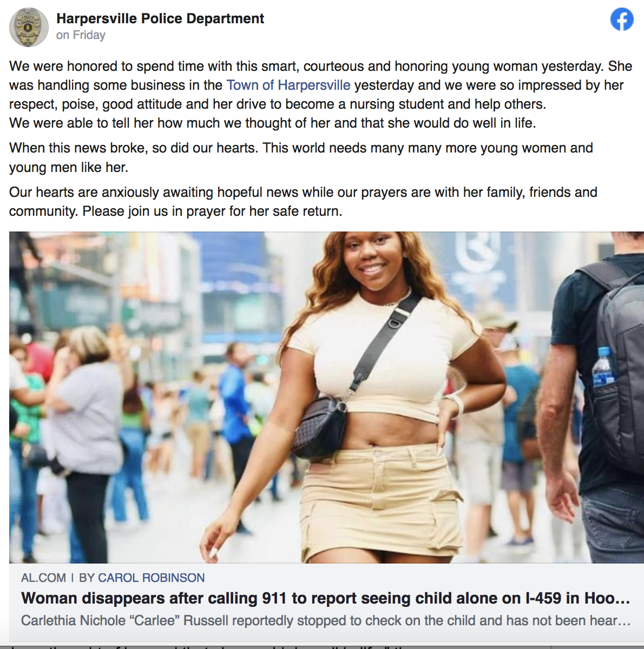This screenshot has width=644, height=649.
Task: Open the "Woman disappears after calling 911" headline
Action: point(326,598)
